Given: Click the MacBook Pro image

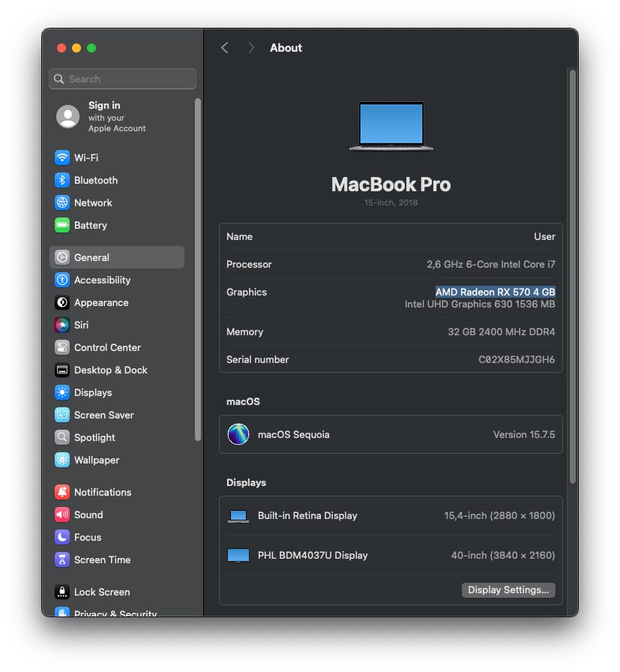Looking at the screenshot, I should 391,126.
